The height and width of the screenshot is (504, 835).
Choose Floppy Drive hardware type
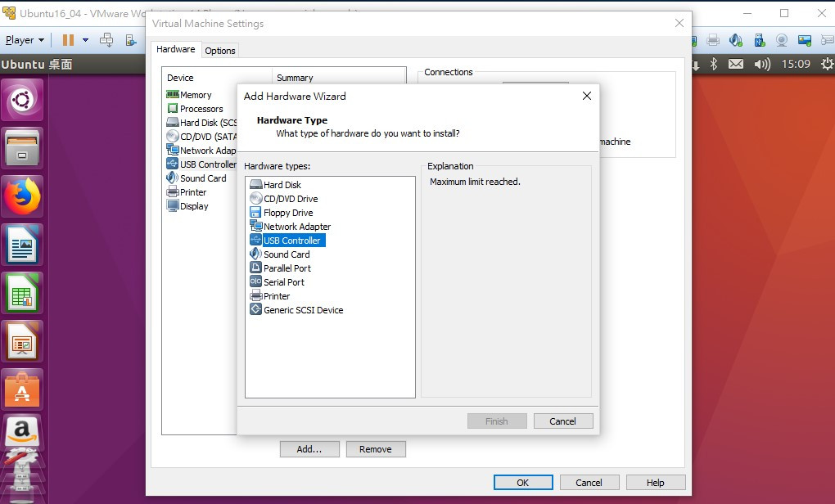tap(282, 213)
